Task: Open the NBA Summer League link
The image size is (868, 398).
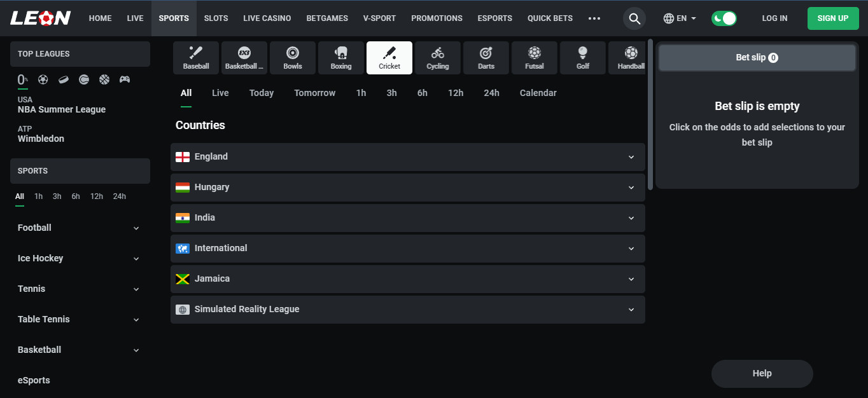Action: (62, 109)
